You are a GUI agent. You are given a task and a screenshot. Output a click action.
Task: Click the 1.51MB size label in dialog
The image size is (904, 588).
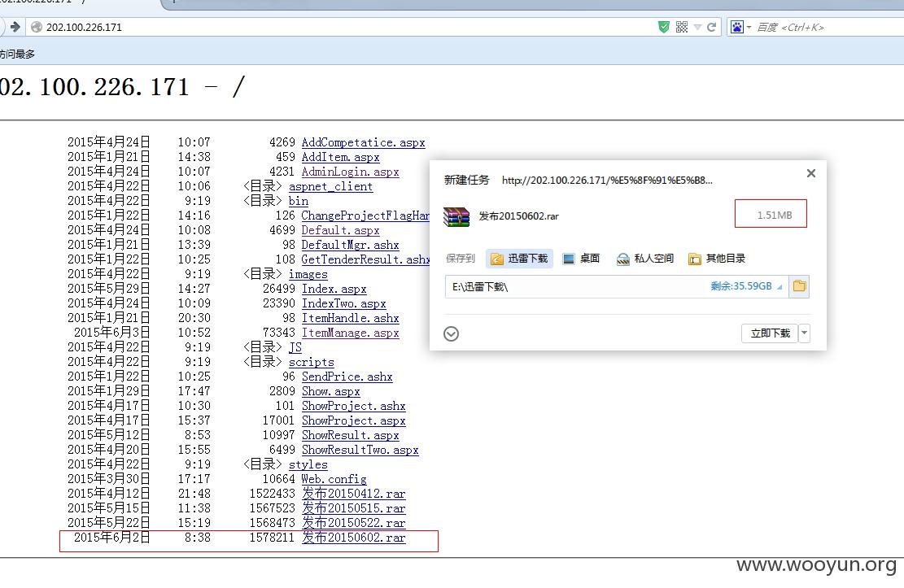pos(775,215)
